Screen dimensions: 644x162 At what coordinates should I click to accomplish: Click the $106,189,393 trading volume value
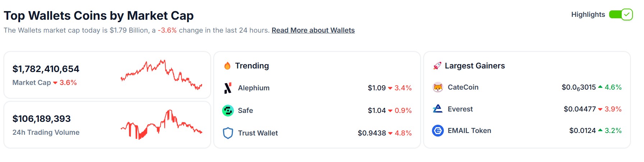(x=42, y=119)
